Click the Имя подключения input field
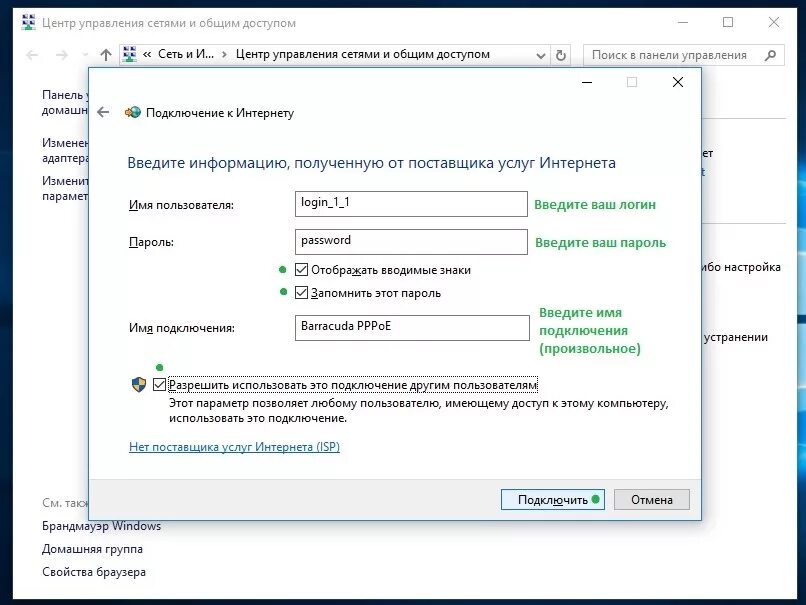 pyautogui.click(x=412, y=327)
